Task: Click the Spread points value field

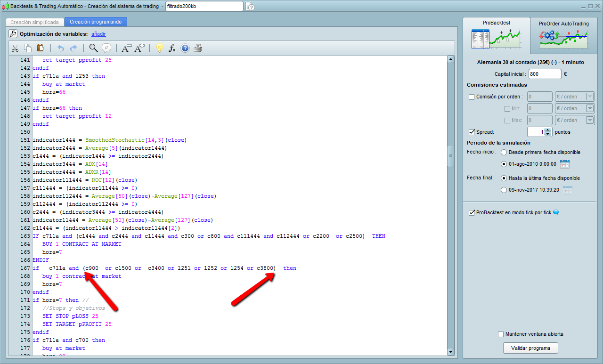Action: [x=536, y=132]
